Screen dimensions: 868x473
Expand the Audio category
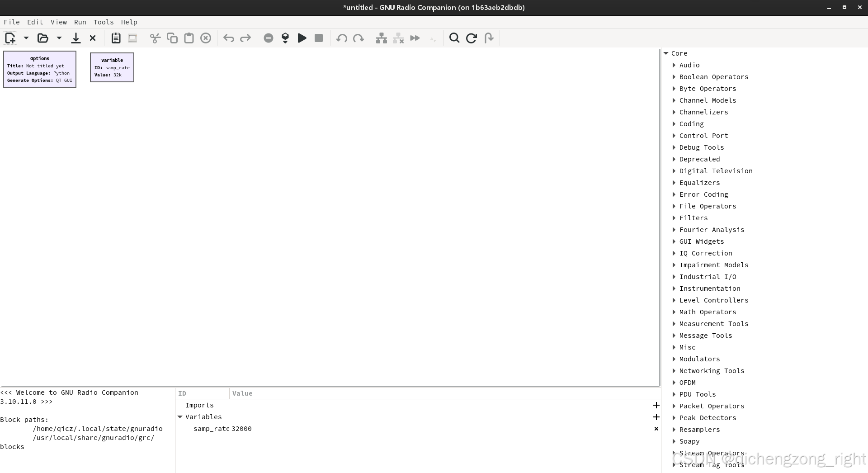tap(674, 65)
